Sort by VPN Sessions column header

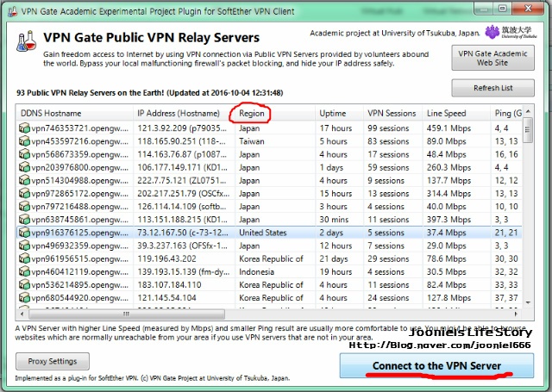coord(393,113)
